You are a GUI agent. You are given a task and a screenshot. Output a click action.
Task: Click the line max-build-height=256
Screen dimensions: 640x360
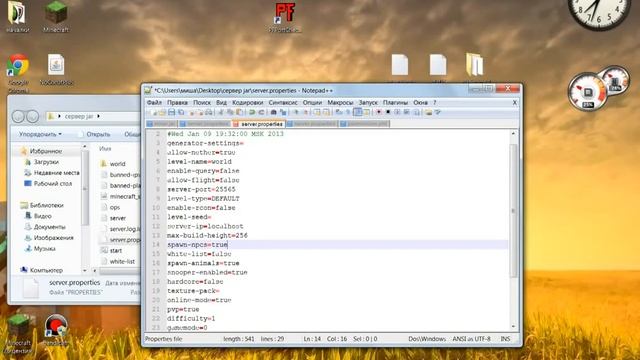207,236
